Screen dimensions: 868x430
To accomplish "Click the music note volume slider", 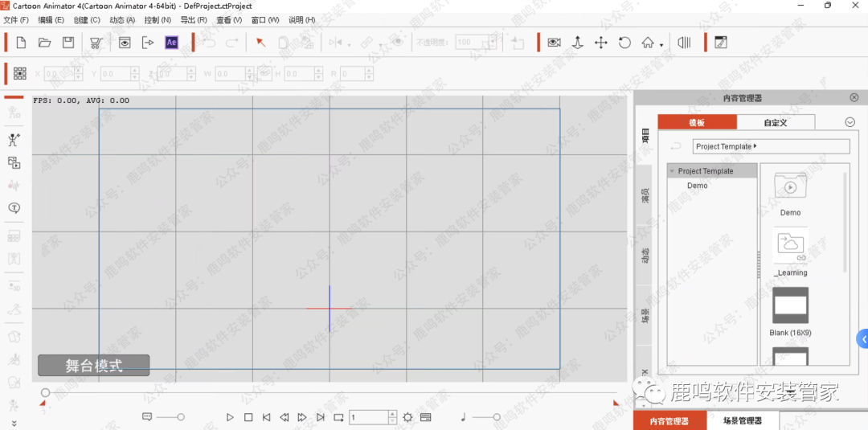I will 485,417.
